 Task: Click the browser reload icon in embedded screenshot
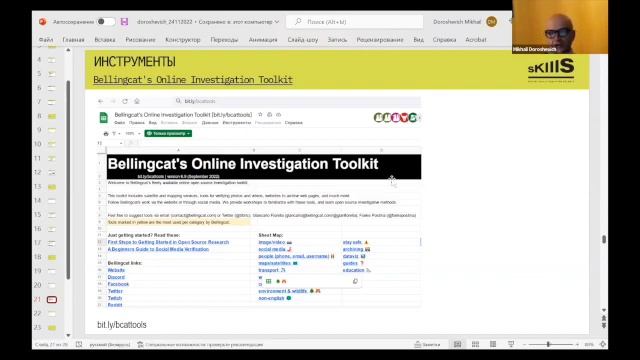point(125,101)
